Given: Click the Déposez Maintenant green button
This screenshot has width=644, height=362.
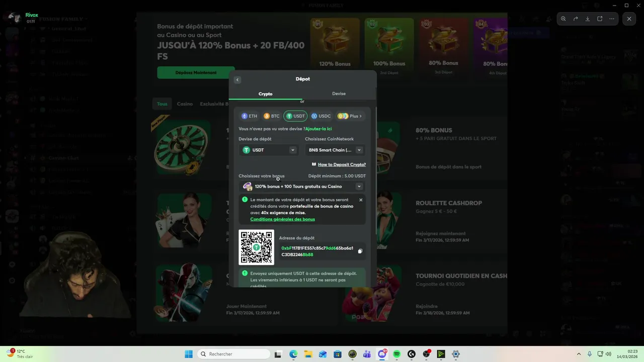Looking at the screenshot, I should pos(196,72).
